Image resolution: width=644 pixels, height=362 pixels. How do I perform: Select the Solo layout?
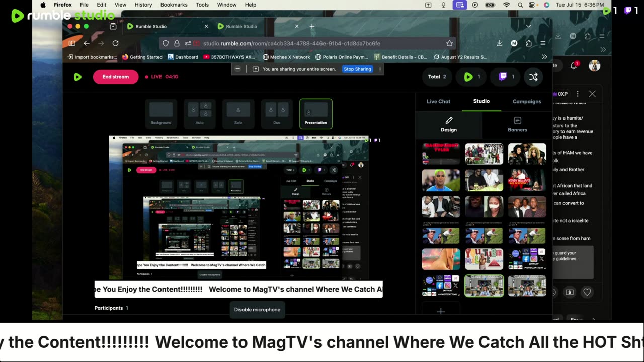click(x=238, y=114)
